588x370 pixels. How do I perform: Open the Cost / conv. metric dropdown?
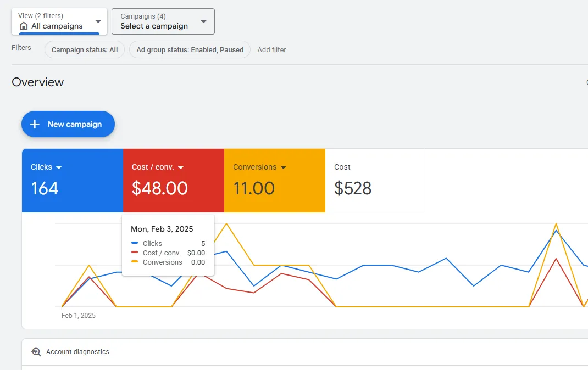(181, 167)
